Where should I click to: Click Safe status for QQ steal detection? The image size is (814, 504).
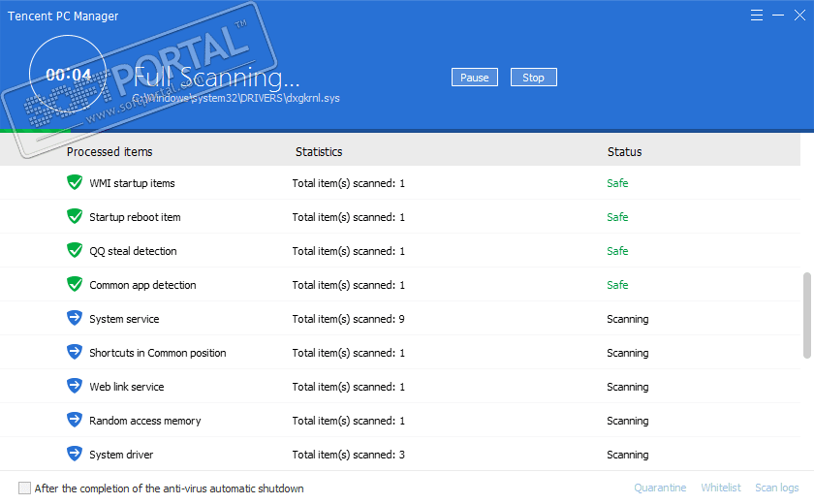click(x=617, y=251)
